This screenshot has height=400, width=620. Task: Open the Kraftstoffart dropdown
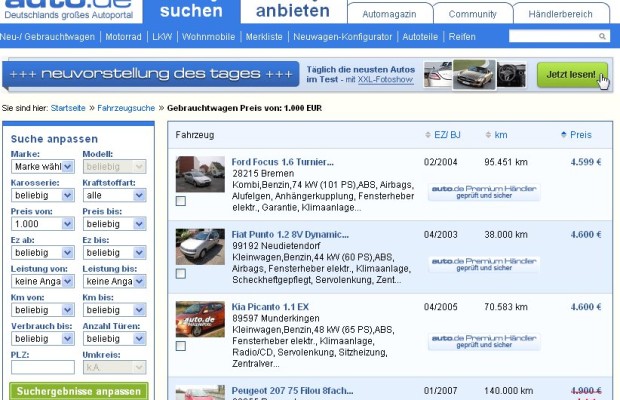[114, 195]
